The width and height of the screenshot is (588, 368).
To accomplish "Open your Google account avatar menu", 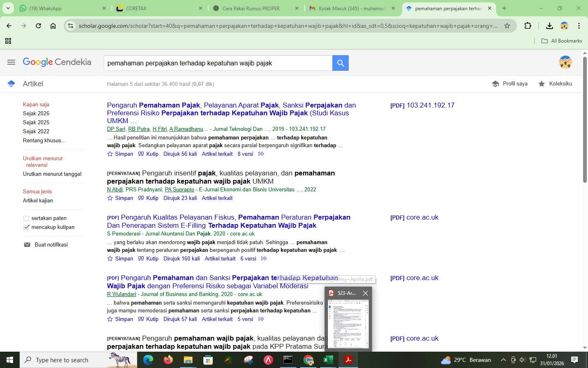I will point(565,62).
